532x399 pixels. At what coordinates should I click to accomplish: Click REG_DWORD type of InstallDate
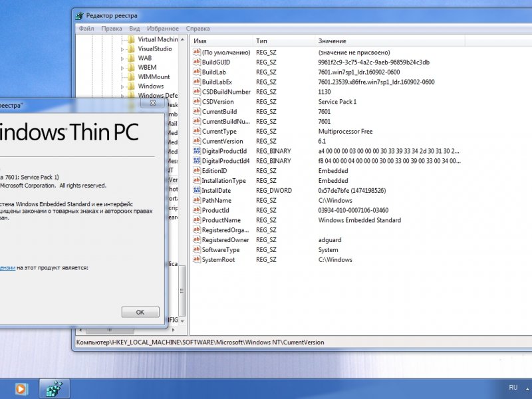(x=274, y=190)
